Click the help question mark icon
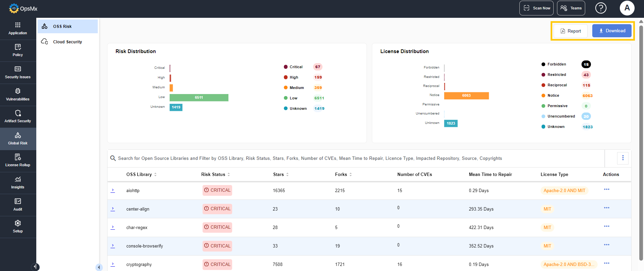This screenshot has height=271, width=644. (601, 8)
